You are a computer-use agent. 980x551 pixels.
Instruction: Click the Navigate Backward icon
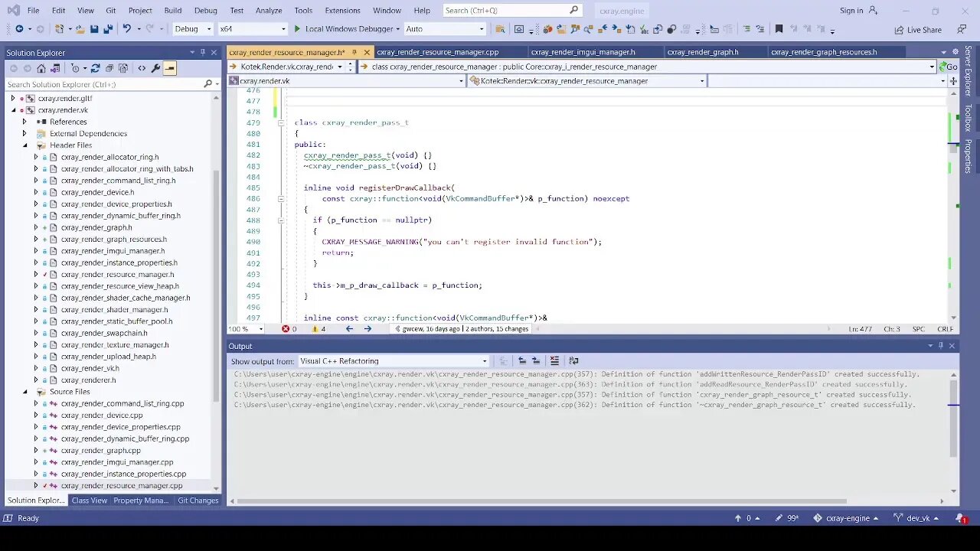(x=18, y=29)
